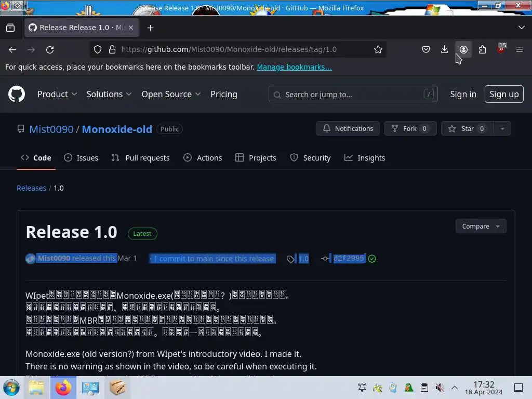Switch to the Projects tab
The width and height of the screenshot is (532, 399).
click(x=256, y=158)
